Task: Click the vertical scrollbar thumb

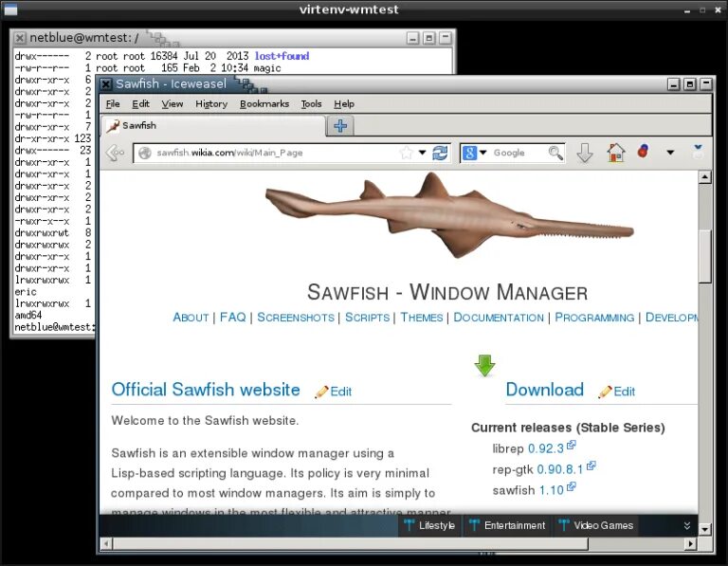Action: (705, 256)
